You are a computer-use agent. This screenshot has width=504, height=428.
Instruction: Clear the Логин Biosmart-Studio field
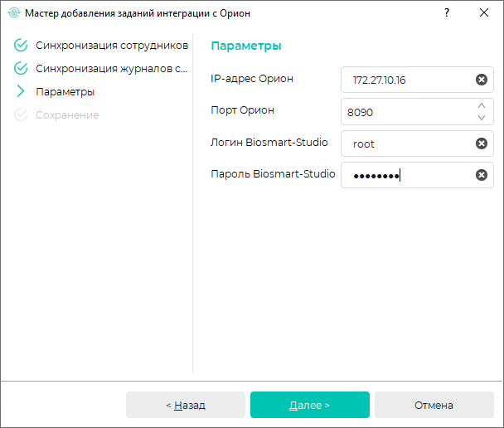point(481,143)
